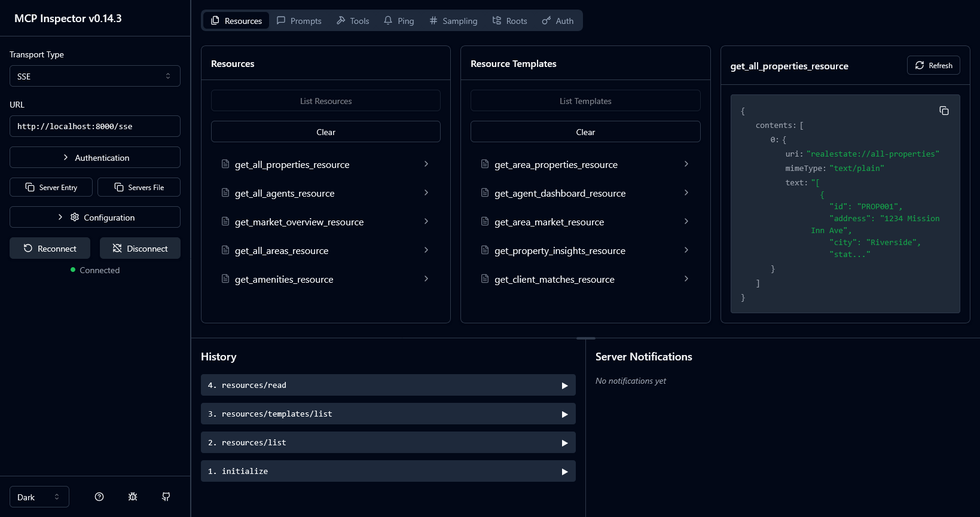Click chevron next to get_client_matches_resource

[x=686, y=279]
